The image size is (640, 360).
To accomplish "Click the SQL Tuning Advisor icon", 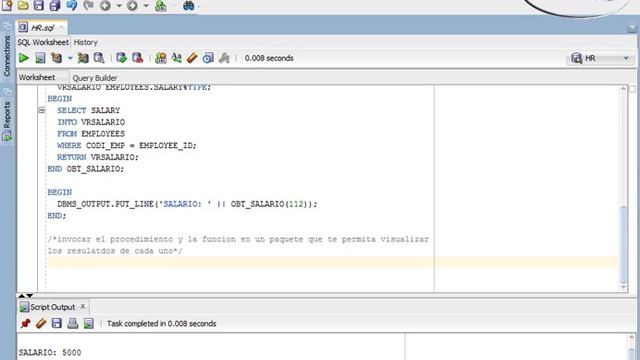I will coord(99,58).
